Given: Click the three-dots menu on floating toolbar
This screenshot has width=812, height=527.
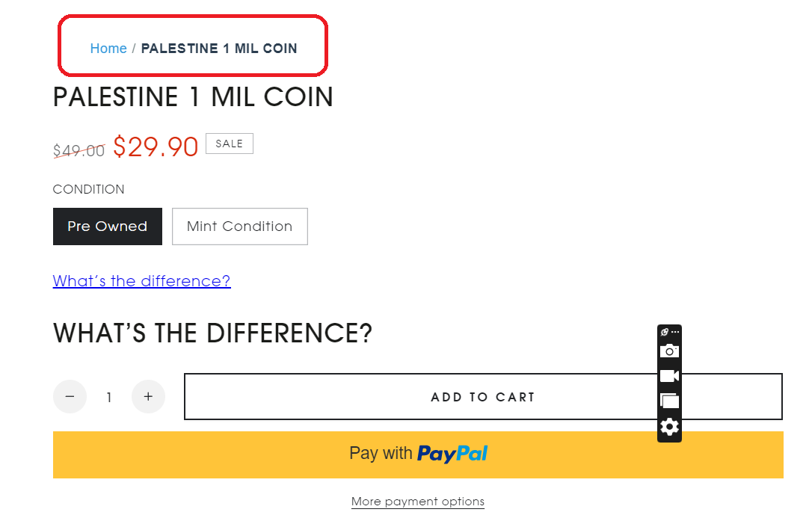Looking at the screenshot, I should (675, 332).
